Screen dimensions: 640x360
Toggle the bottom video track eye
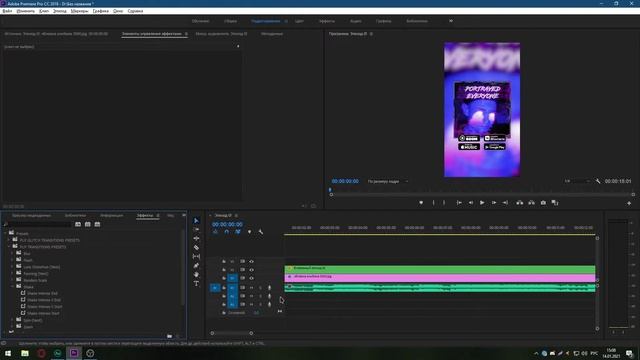pos(251,278)
